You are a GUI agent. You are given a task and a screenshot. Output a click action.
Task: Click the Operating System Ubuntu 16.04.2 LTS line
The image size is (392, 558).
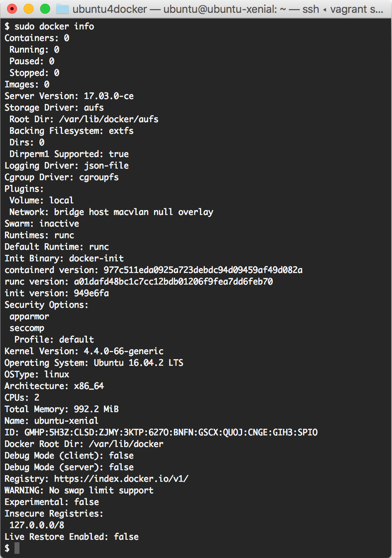(x=94, y=363)
